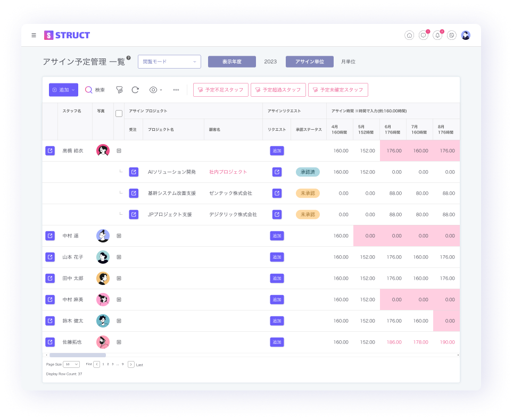
Task: Open the 閲覧モード dropdown
Action: pyautogui.click(x=169, y=62)
